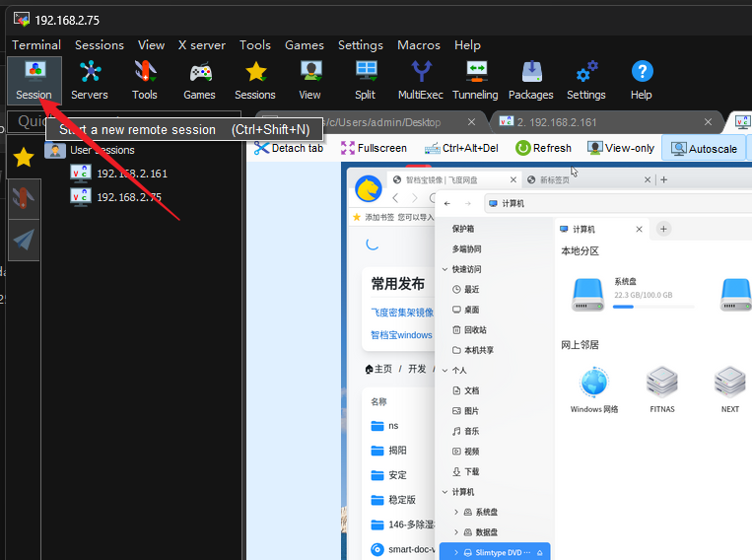Click the Session toolbar icon
This screenshot has height=560, width=752.
tap(34, 80)
